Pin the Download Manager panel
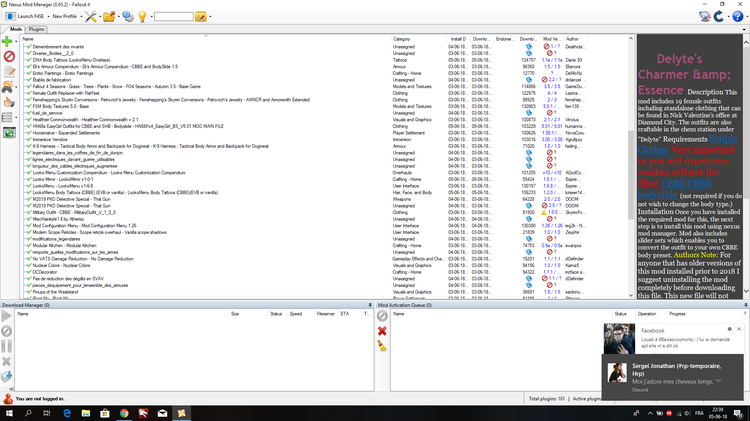The height and width of the screenshot is (421, 750). [x=370, y=305]
